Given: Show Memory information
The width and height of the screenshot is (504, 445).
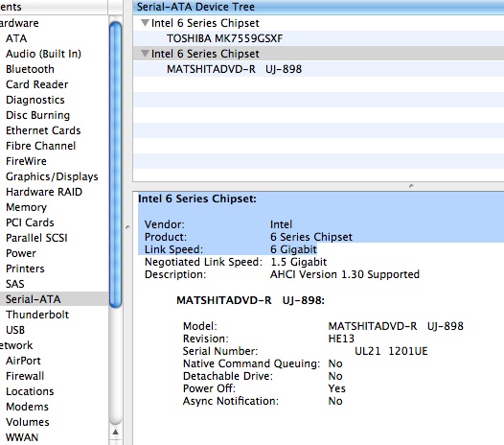Looking at the screenshot, I should (27, 207).
